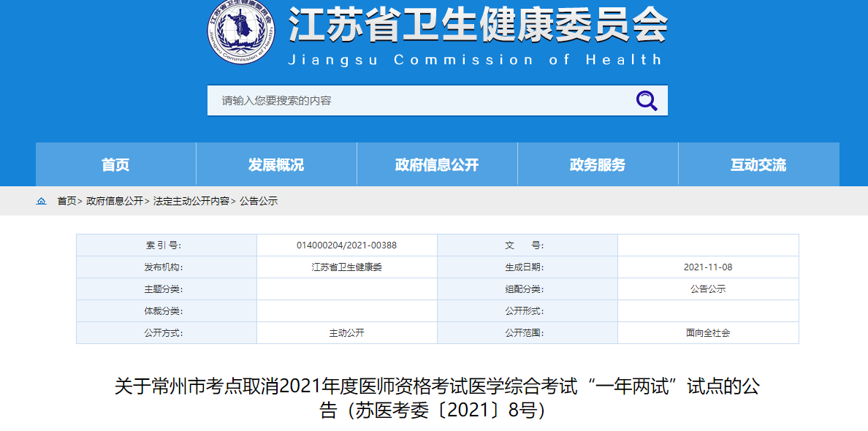Click the 公开形式 label cell

coord(528,311)
